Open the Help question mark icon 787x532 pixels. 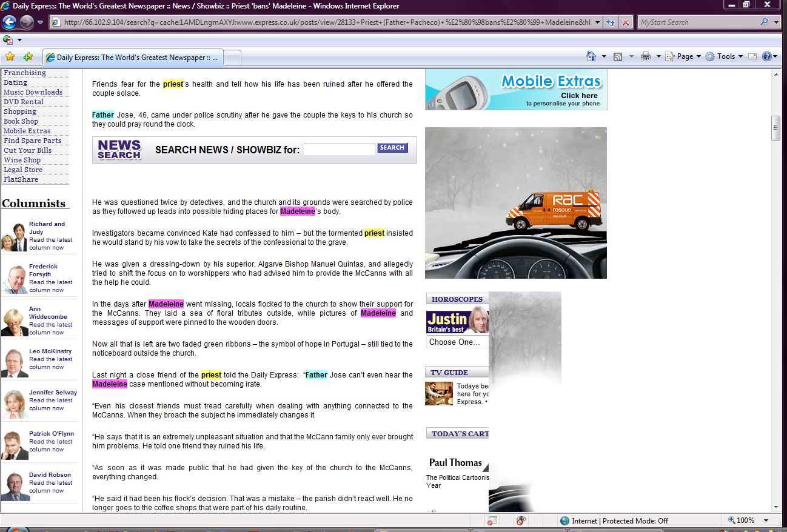click(767, 56)
